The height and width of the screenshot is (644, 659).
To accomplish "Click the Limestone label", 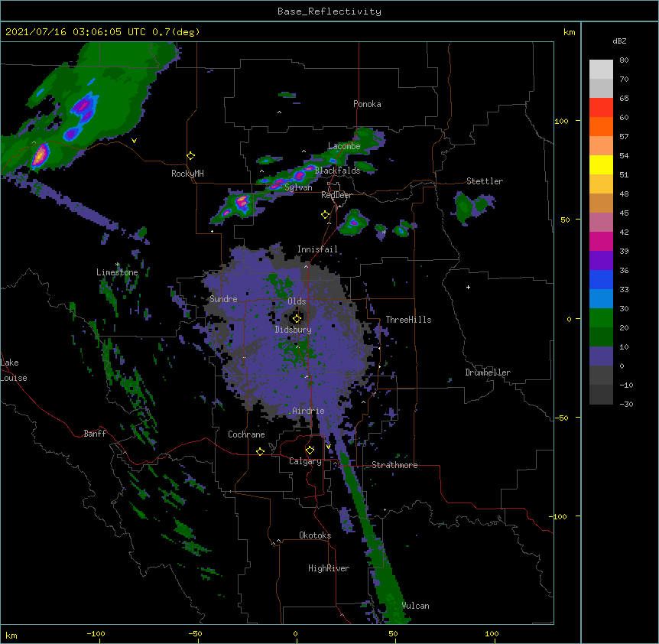I will point(117,272).
